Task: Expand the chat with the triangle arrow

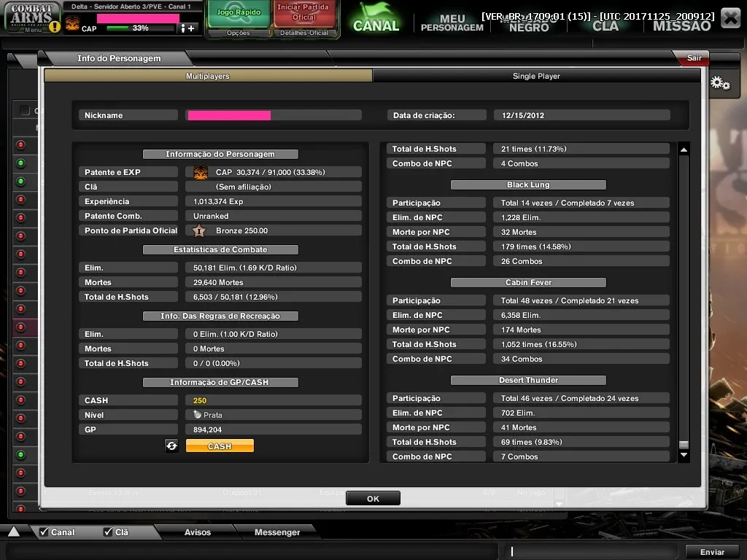Action: (x=14, y=532)
